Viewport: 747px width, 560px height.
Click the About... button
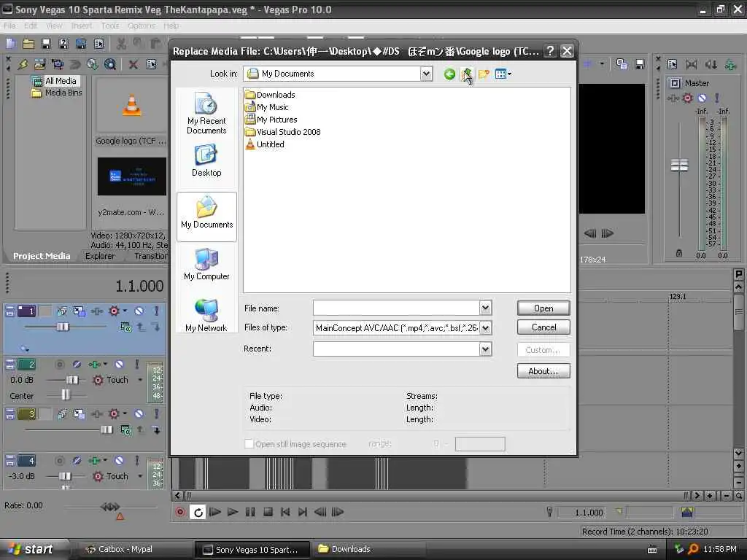coord(543,371)
